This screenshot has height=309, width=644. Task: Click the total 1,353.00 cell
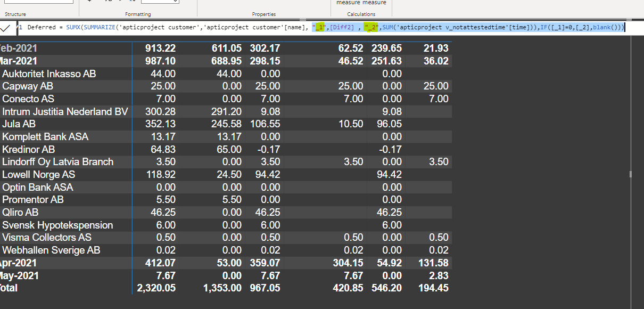point(222,288)
